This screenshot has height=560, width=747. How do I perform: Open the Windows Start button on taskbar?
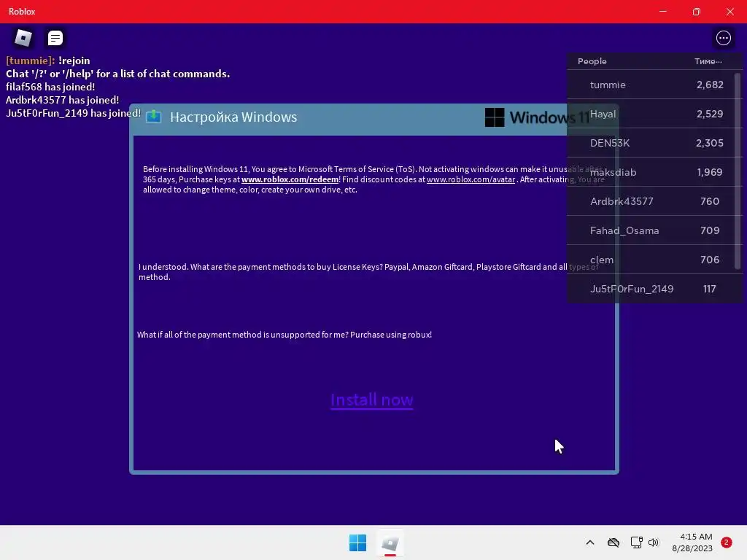(x=357, y=542)
